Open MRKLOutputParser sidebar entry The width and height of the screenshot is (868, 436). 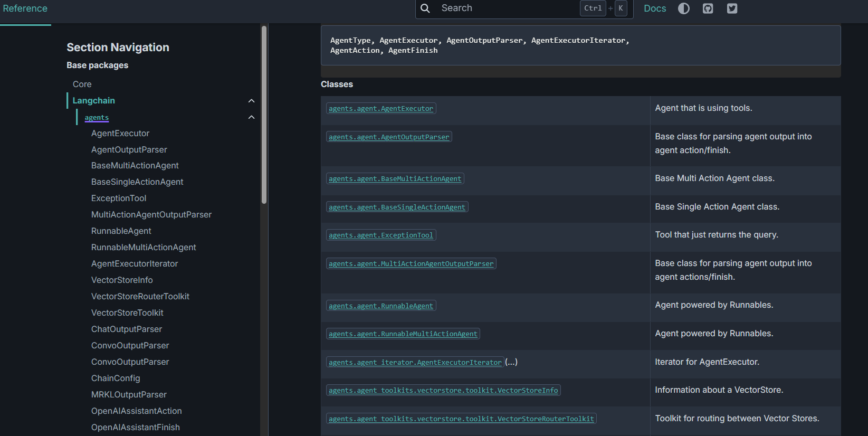(x=129, y=395)
